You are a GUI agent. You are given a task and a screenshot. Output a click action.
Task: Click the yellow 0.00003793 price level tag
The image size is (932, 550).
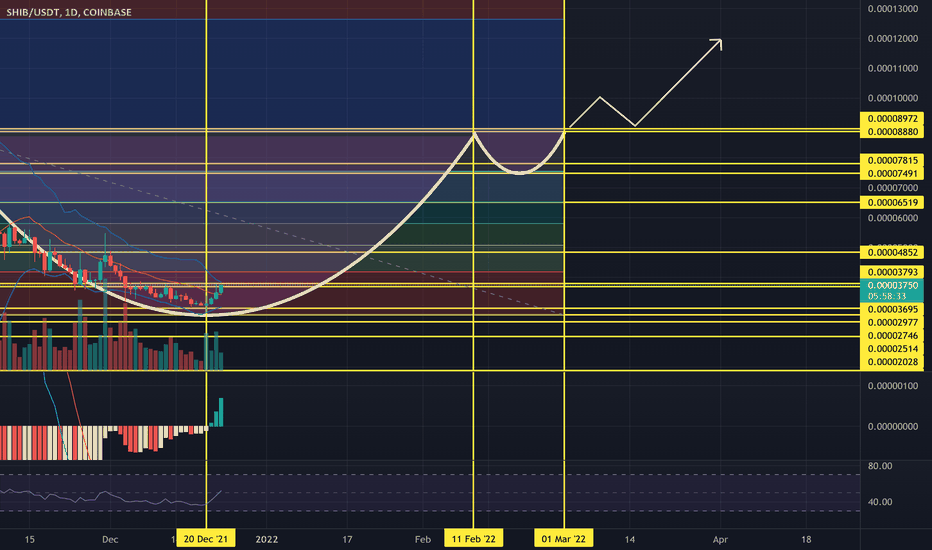tap(892, 272)
